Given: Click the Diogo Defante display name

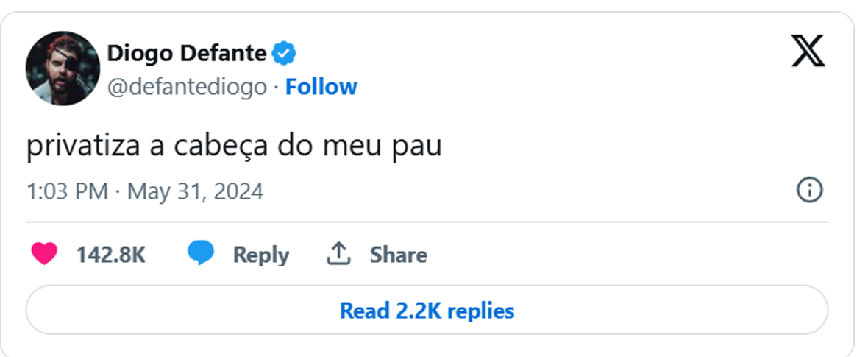Looking at the screenshot, I should click(186, 53).
